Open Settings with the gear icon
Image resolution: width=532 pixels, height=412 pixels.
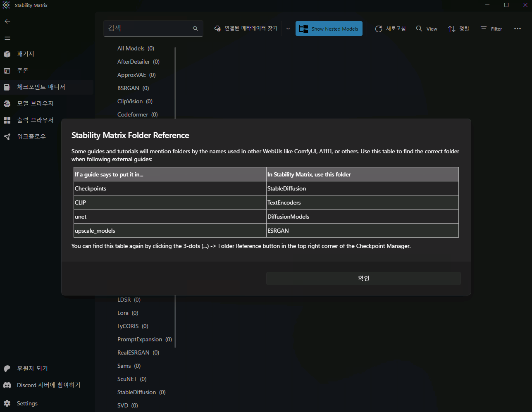pos(7,403)
